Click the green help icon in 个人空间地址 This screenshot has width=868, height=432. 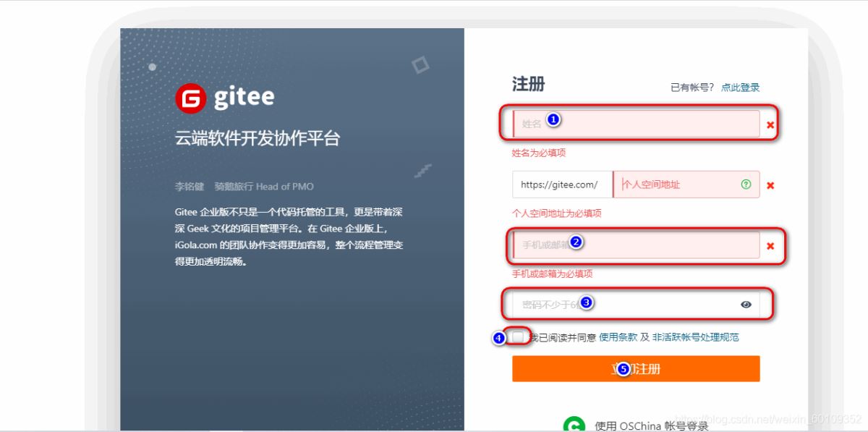pos(746,185)
